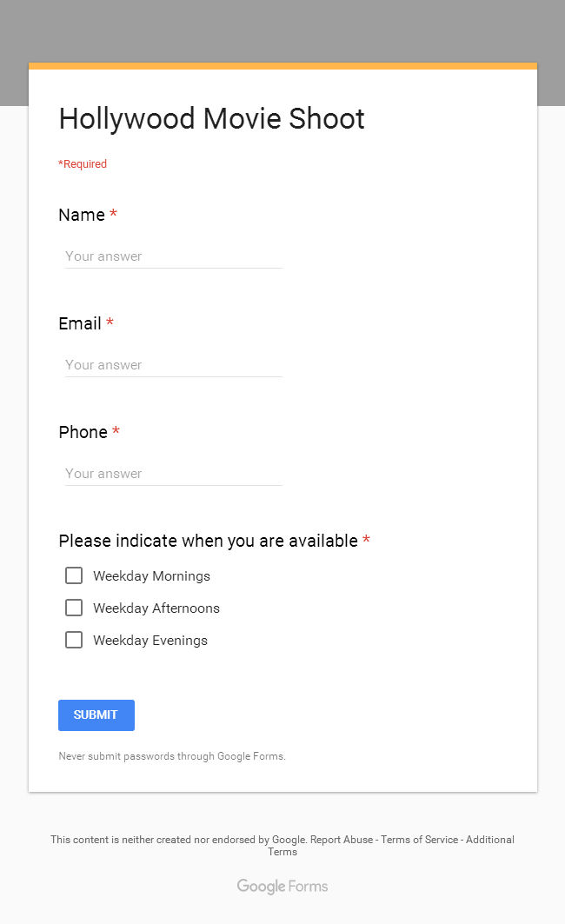
Task: Click the Google Forms logo
Action: (x=282, y=887)
